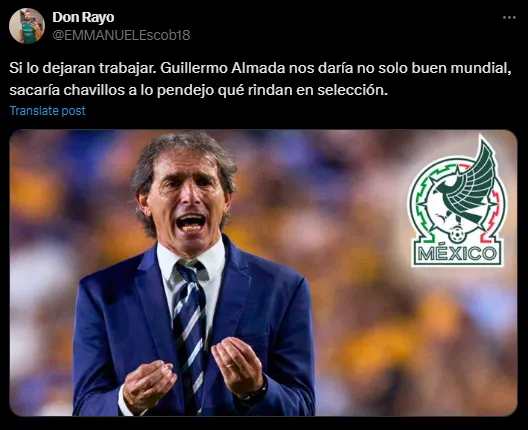Open the @EMMANUELEscob18 handle

pyautogui.click(x=121, y=35)
